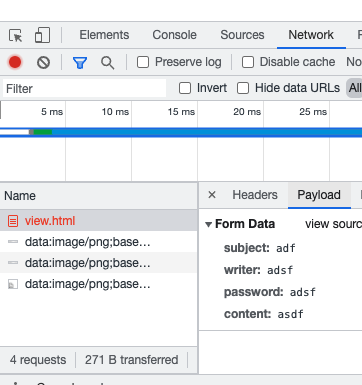Viewport: 362px width, 385px height.
Task: Open the Console tab
Action: (174, 35)
